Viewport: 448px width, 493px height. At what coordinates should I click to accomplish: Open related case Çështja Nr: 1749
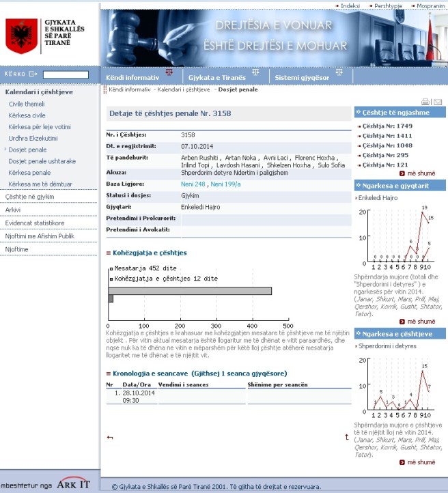click(387, 126)
